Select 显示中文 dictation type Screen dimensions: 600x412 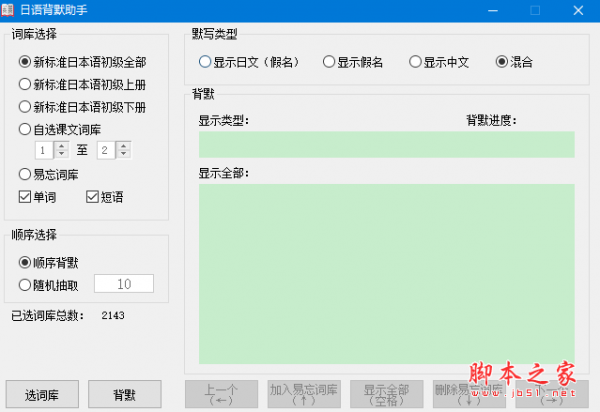pos(439,62)
